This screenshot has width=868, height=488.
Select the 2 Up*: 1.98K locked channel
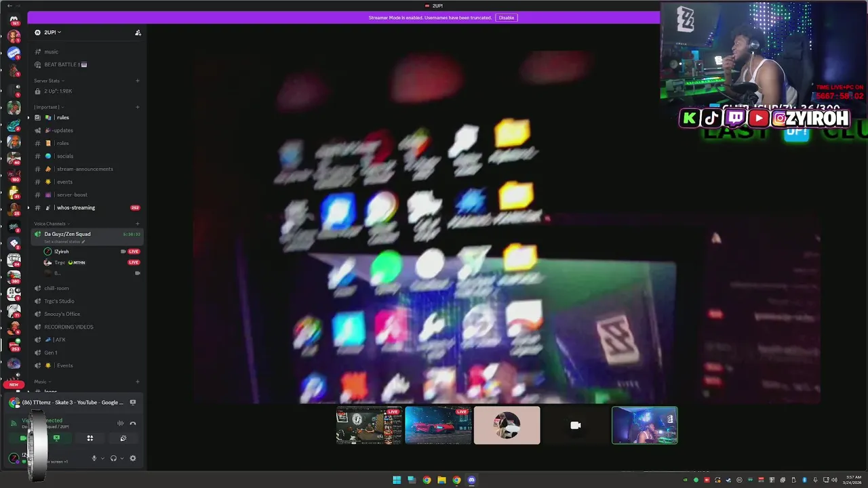(x=87, y=91)
